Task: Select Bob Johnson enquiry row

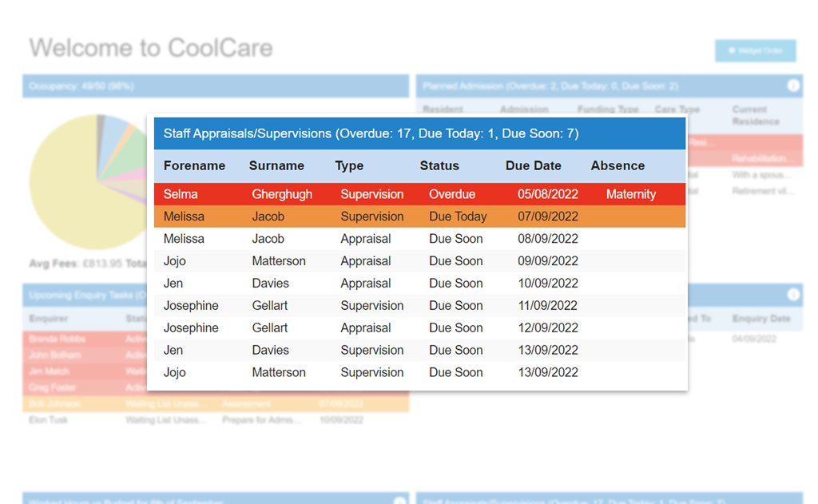Action: tap(216, 404)
